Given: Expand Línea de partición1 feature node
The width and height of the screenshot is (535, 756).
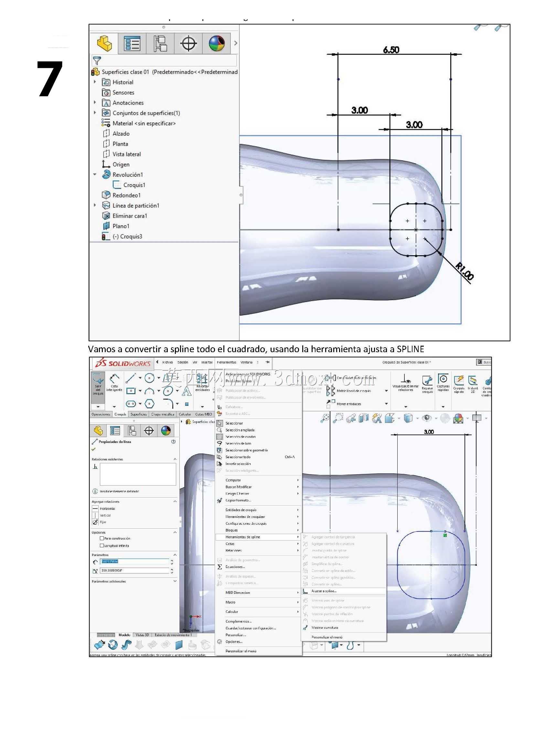Looking at the screenshot, I should 95,205.
